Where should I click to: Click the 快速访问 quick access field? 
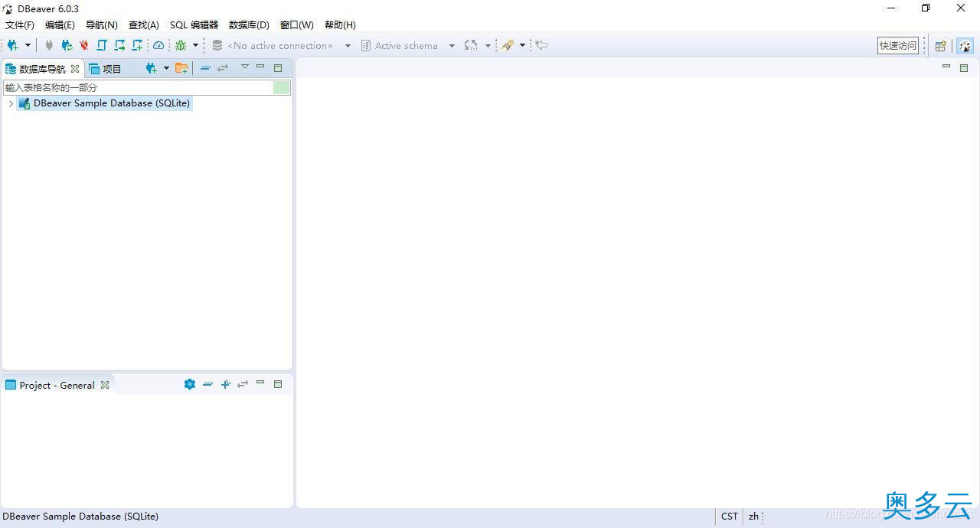pyautogui.click(x=898, y=45)
